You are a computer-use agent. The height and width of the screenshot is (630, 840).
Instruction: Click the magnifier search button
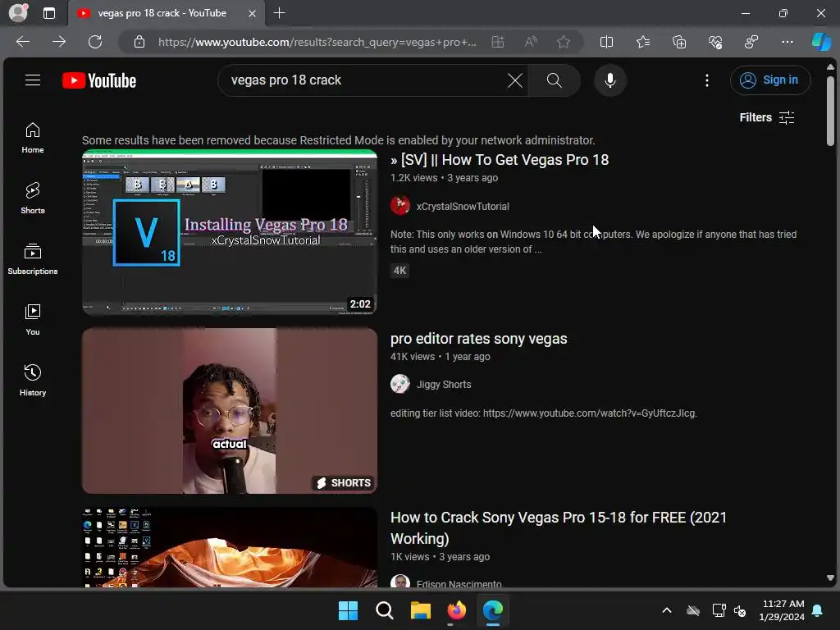coord(554,80)
